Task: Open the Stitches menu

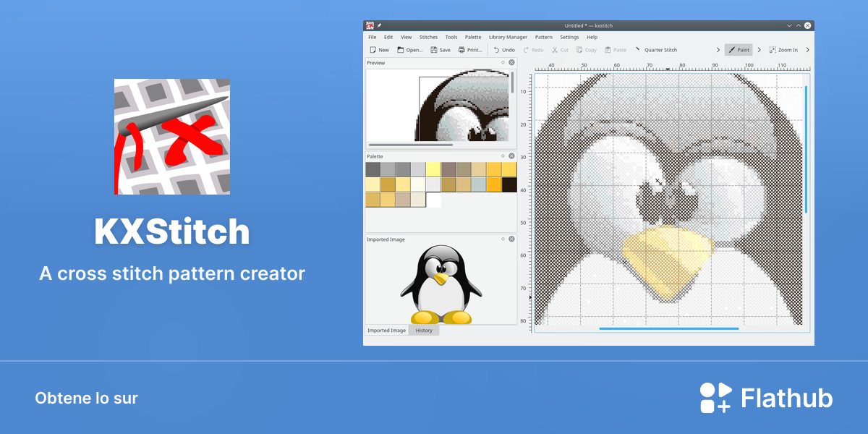Action: pyautogui.click(x=428, y=37)
